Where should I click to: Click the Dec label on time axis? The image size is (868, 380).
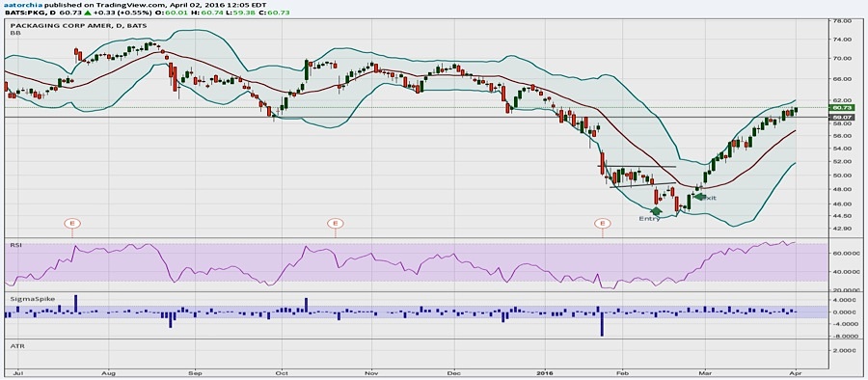(x=454, y=374)
